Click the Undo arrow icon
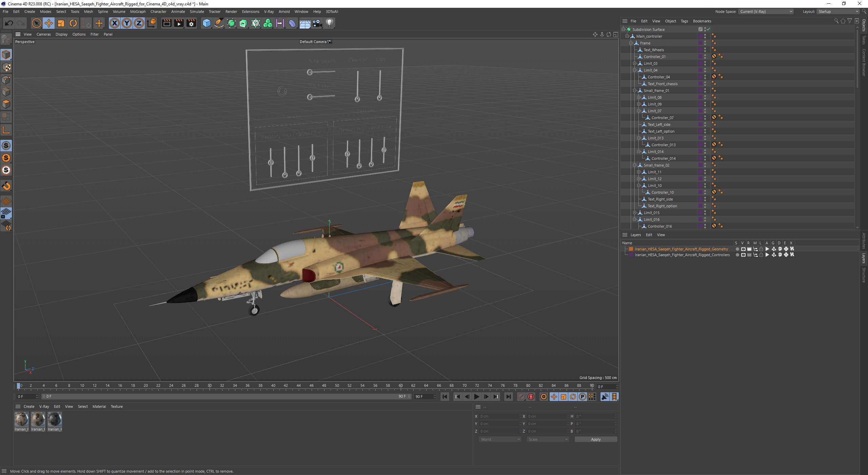 (x=9, y=23)
